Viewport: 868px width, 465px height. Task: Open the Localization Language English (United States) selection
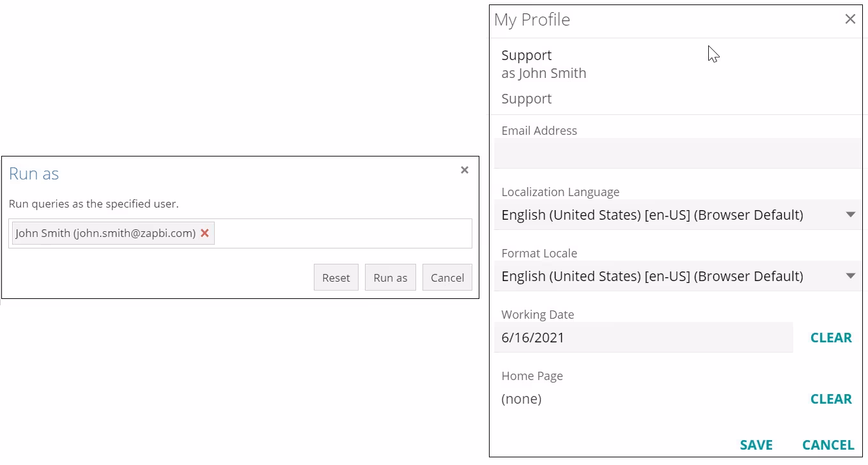[652, 215]
